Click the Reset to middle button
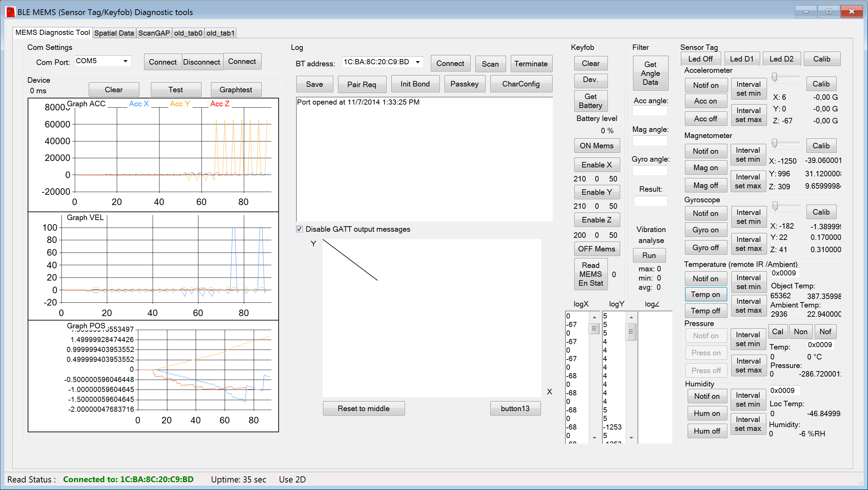 364,408
